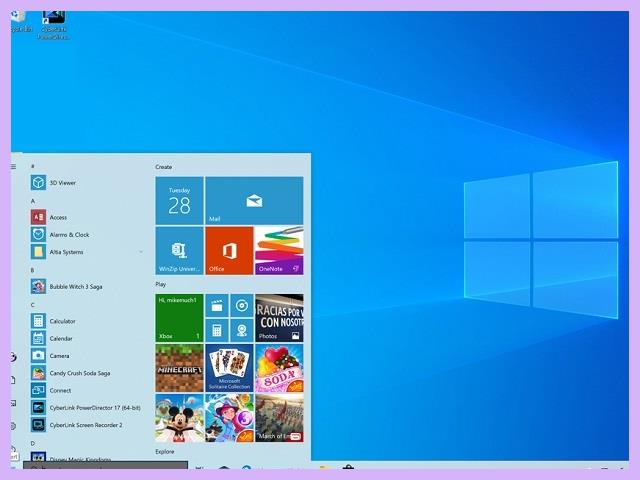
Task: Launch the orange Office tile
Action: click(229, 251)
